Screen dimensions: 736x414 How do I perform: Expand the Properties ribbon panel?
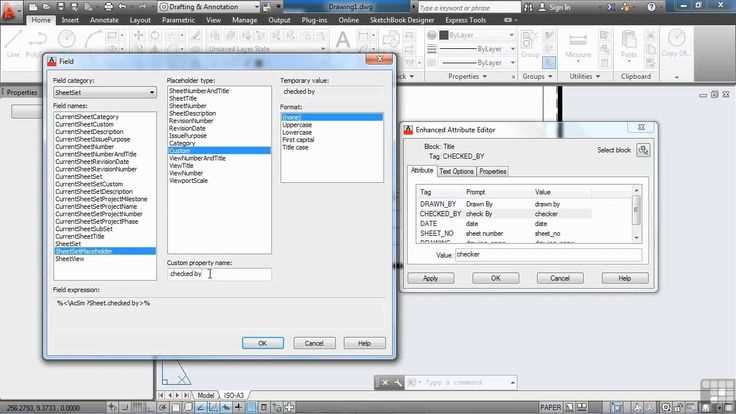[x=467, y=76]
